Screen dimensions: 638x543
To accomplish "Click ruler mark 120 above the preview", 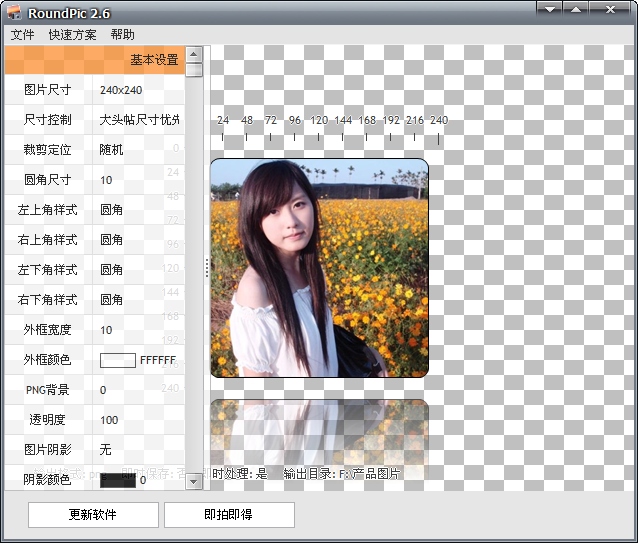I will click(x=319, y=120).
